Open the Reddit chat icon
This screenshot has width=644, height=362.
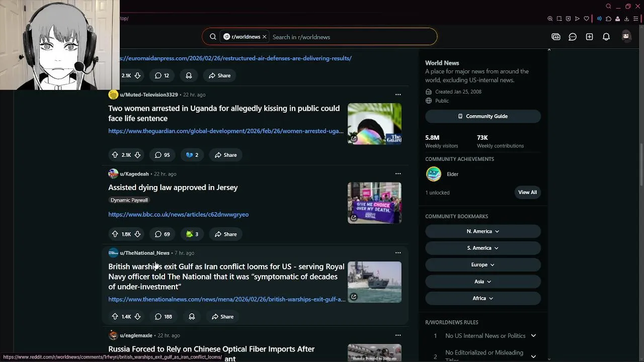point(573,37)
